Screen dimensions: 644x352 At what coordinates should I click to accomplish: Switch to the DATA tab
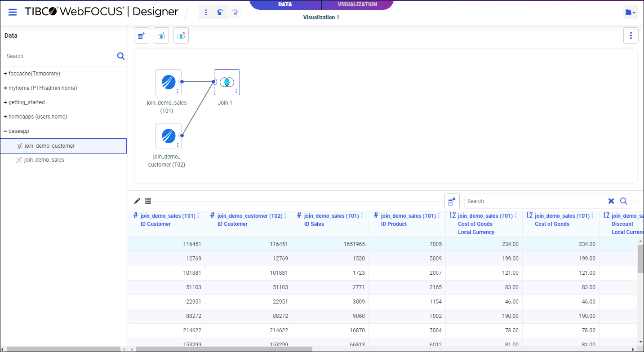(285, 4)
